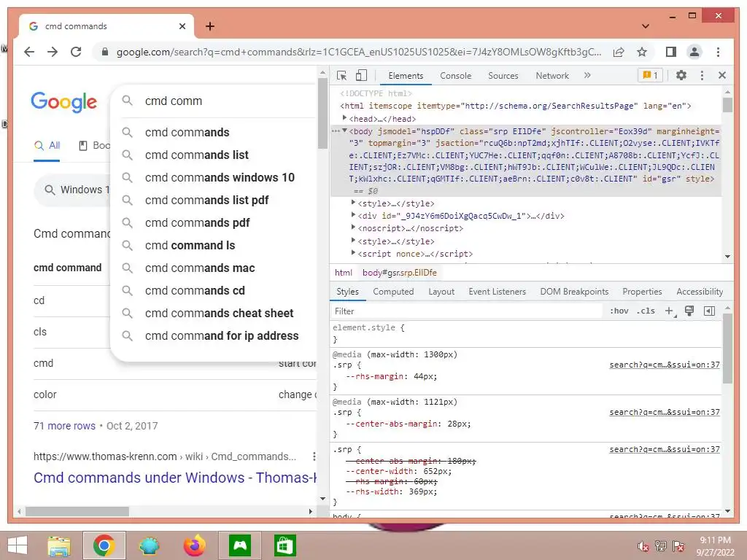Open File Explorer from the taskbar
The image size is (747, 560).
coord(59,545)
